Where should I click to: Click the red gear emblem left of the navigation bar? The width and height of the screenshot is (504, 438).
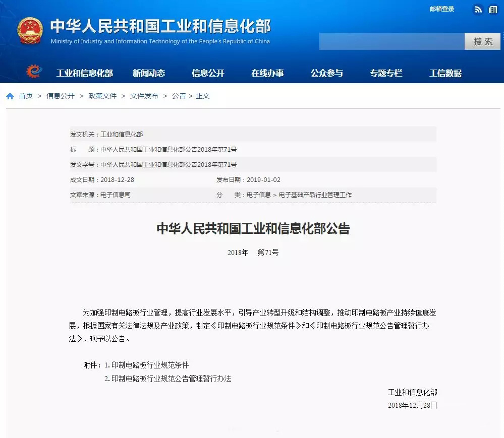tap(33, 71)
